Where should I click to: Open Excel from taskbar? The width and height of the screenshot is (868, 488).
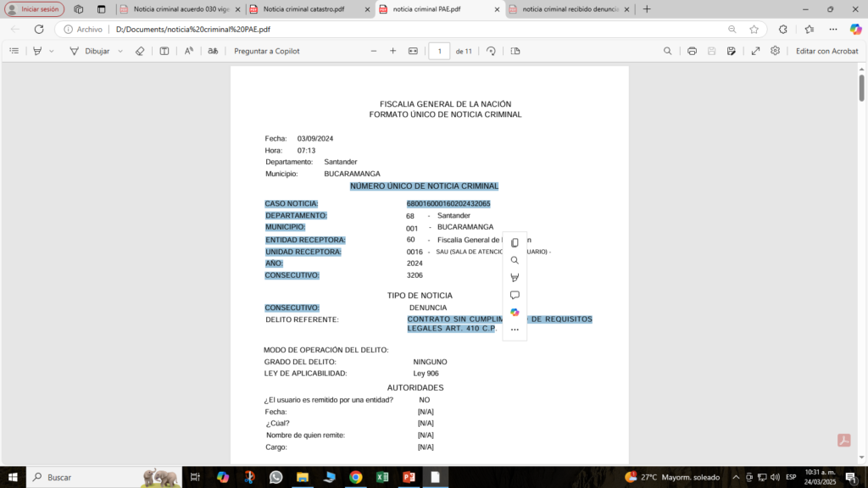tap(382, 477)
